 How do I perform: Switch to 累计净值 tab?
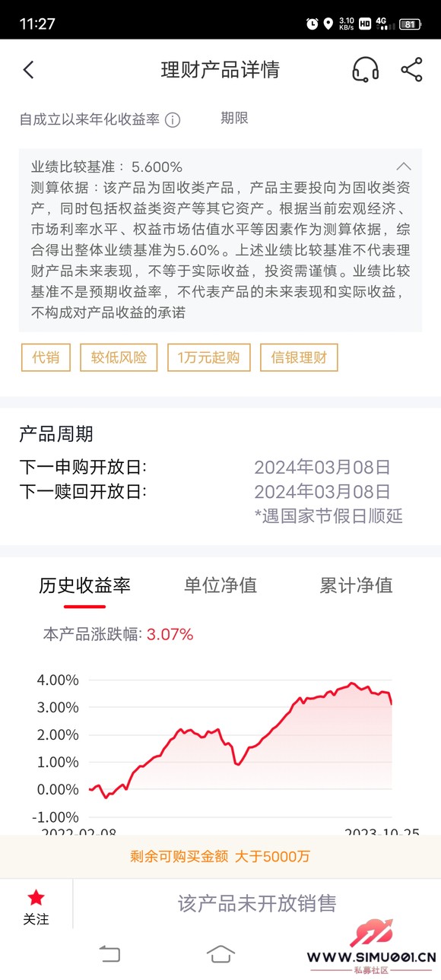tap(356, 585)
